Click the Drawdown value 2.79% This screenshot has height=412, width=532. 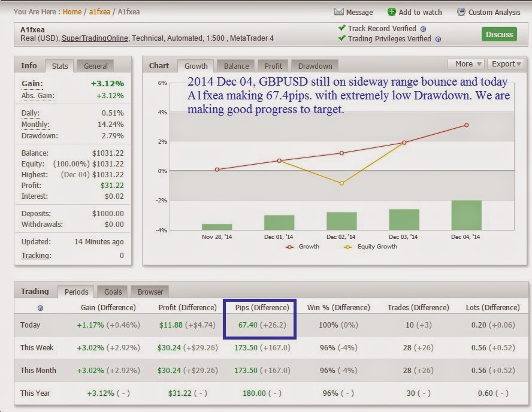click(x=113, y=136)
